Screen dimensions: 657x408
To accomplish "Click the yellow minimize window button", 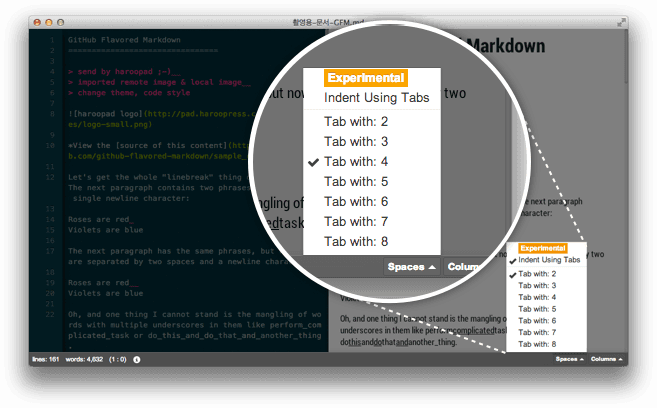I will coord(47,21).
